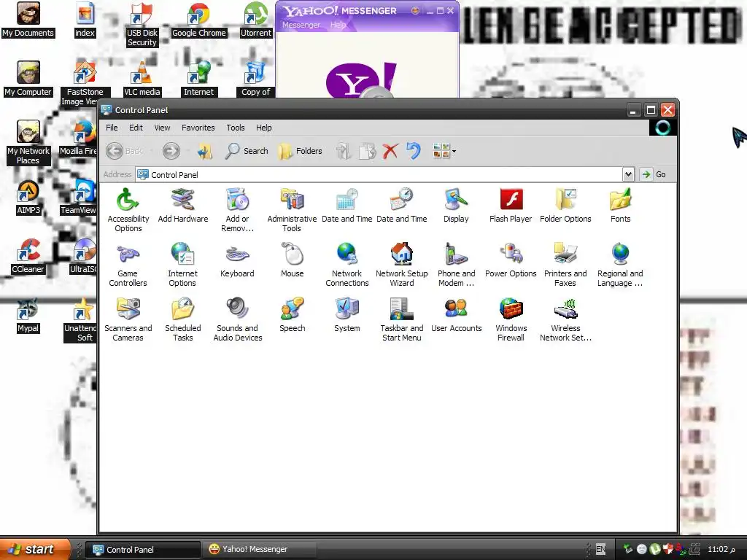Open the Mouse settings
Viewport: 747px width, 560px height.
coord(292,260)
